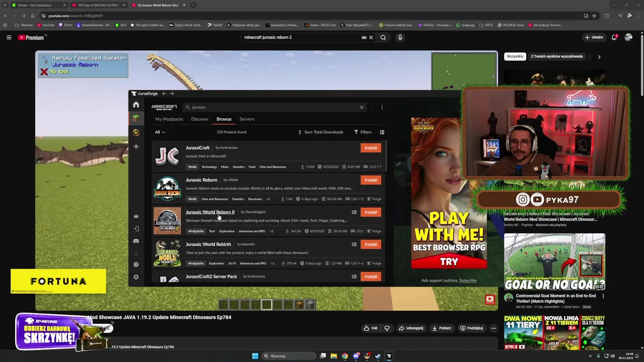The height and width of the screenshot is (362, 644).
Task: Install the JurassiCraft mod
Action: coord(371,148)
